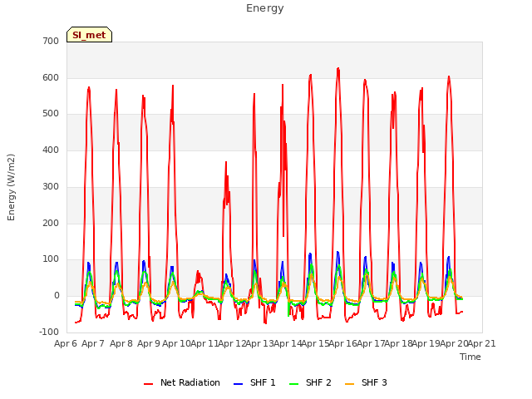The image size is (532, 399).
Task: Click the Energy (W/m2) y-axis label
Action: (11, 187)
